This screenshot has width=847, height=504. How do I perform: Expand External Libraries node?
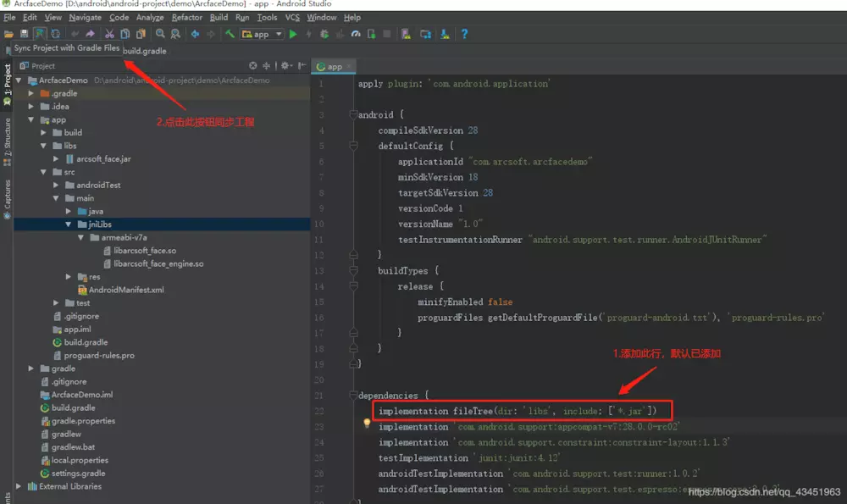(19, 486)
